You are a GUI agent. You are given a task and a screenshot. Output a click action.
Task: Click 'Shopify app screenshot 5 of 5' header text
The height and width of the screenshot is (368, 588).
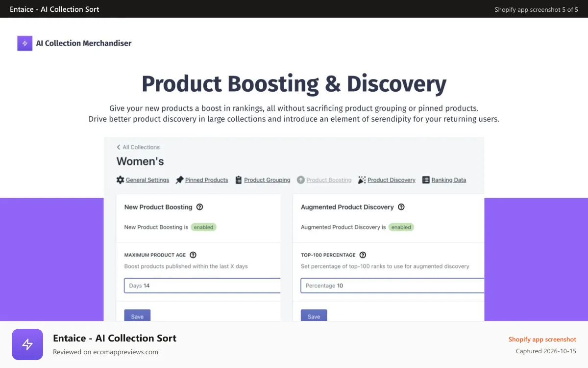(x=537, y=9)
